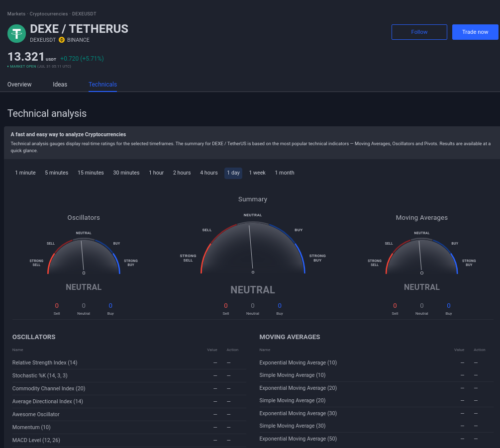Click the OSCILLATORS table heading

point(34,337)
